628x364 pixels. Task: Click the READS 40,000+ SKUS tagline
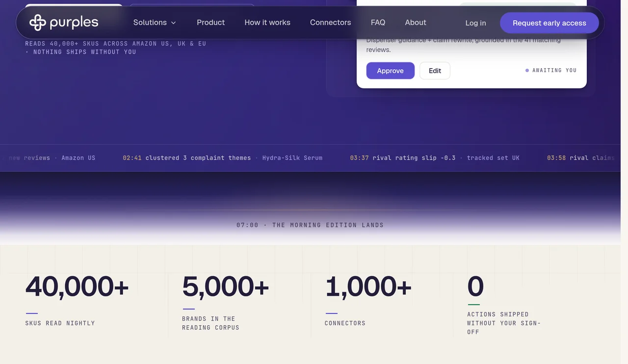[116, 48]
